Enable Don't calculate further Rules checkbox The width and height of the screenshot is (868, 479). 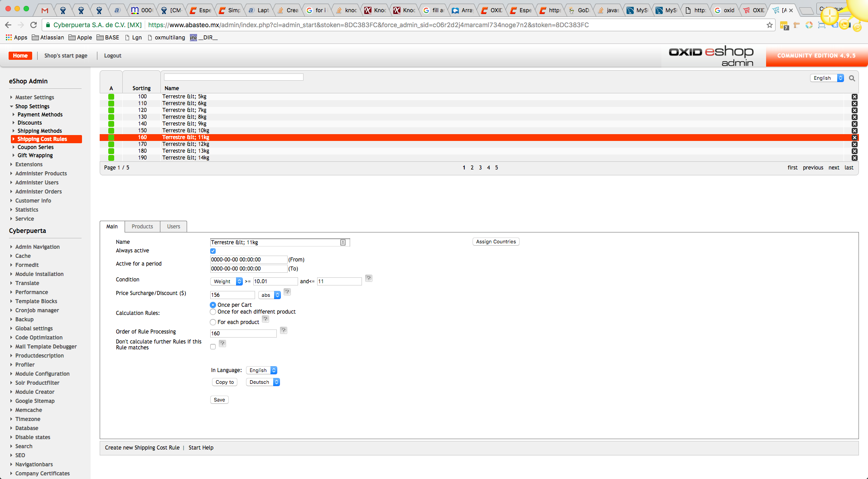tap(213, 347)
